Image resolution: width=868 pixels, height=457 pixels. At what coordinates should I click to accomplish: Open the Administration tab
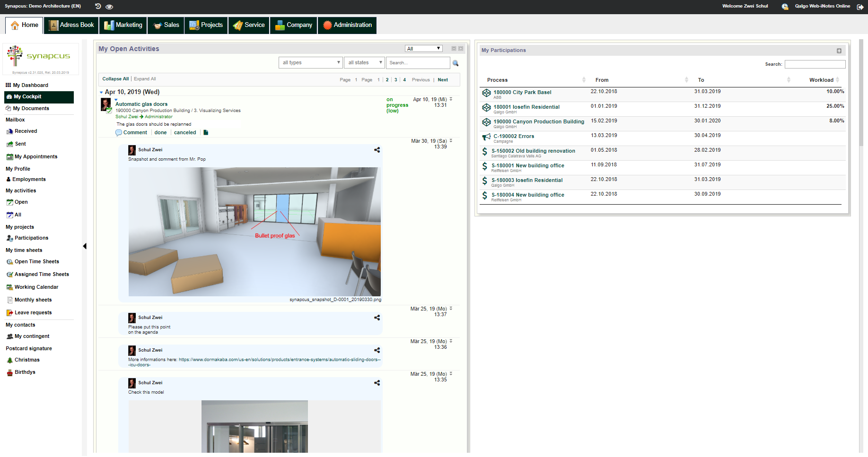(347, 25)
